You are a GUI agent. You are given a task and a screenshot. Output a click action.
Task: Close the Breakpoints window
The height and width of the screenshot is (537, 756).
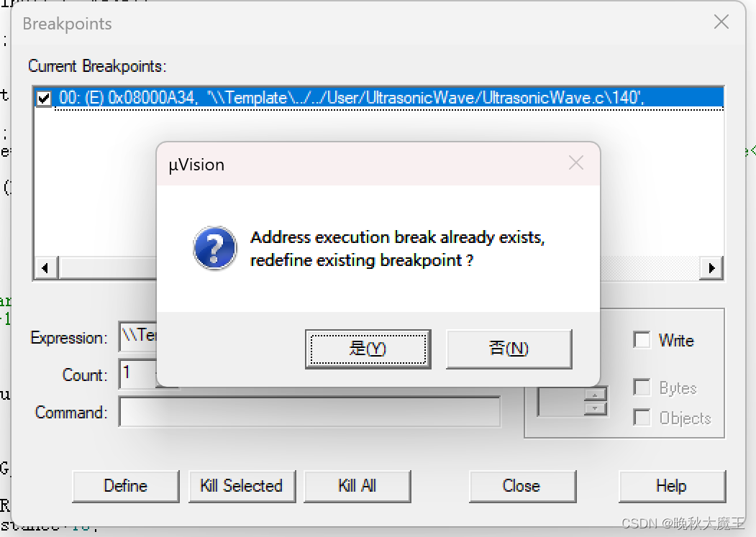(x=721, y=22)
